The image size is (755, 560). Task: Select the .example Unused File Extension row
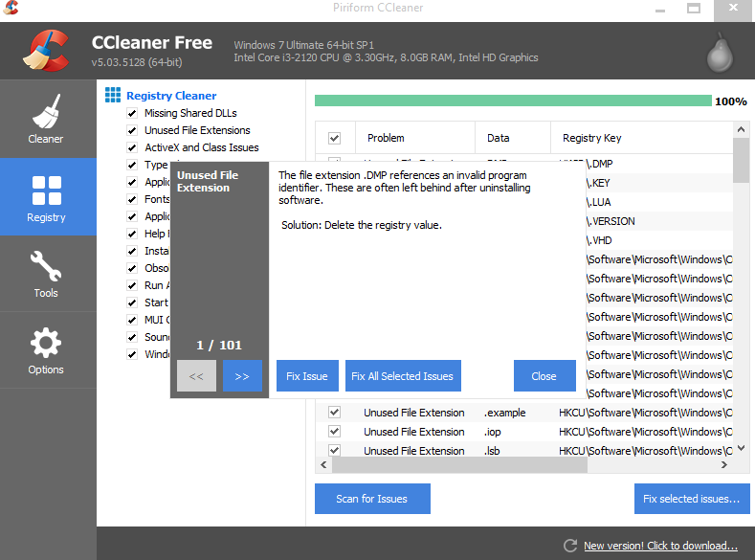tap(523, 413)
